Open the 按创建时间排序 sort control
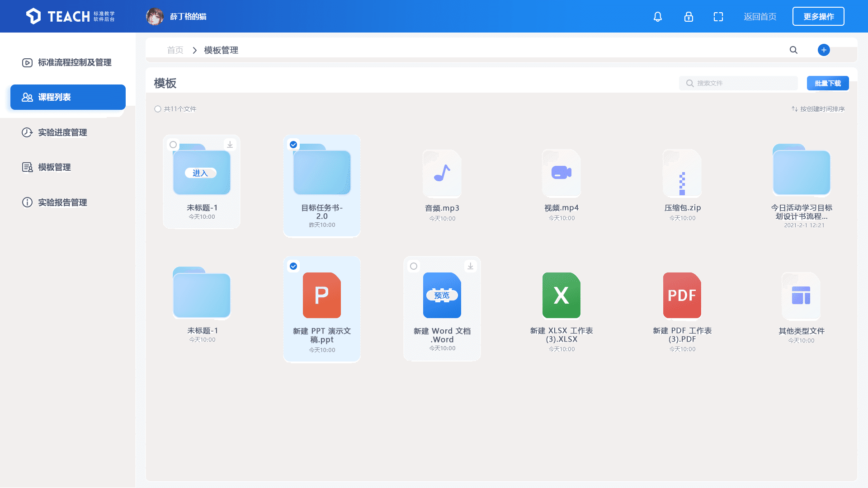868x488 pixels. [x=818, y=109]
